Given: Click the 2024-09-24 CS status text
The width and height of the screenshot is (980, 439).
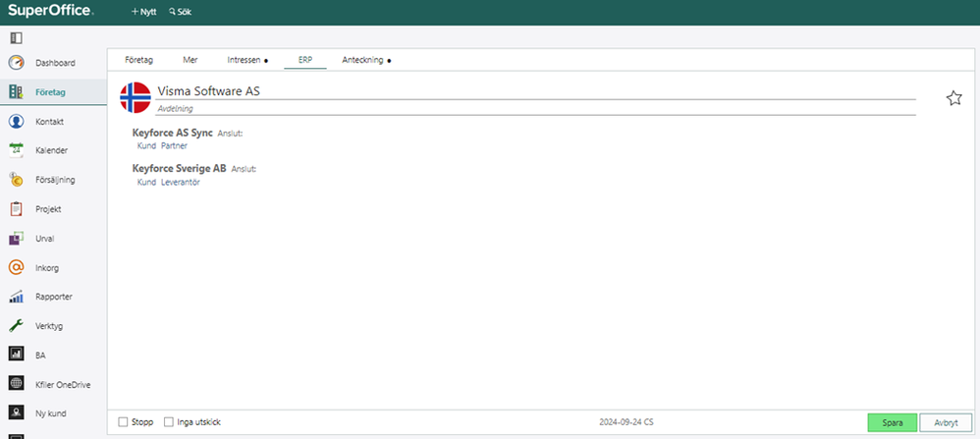Looking at the screenshot, I should (626, 422).
